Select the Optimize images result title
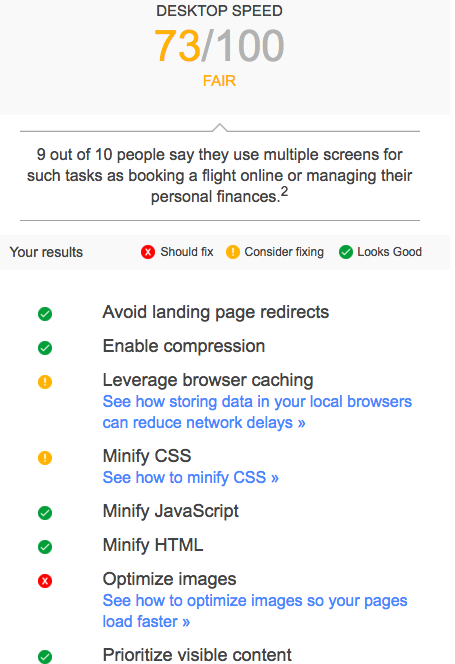455x664 pixels. (169, 579)
